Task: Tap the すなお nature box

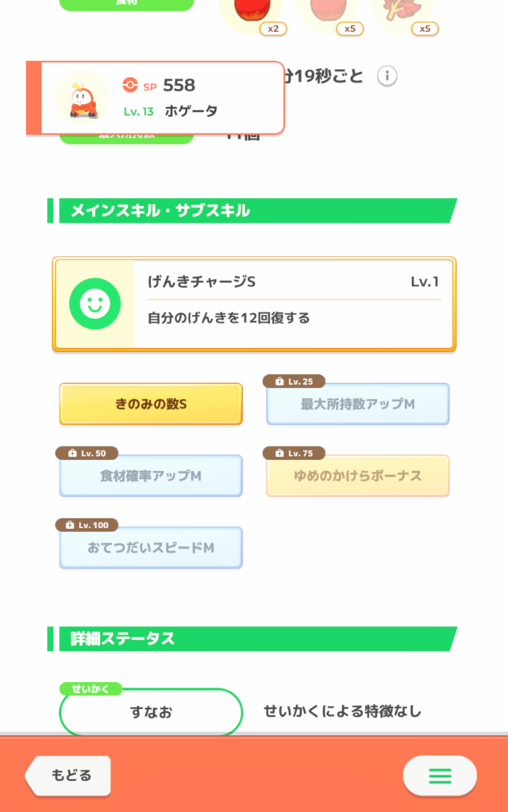Action: click(x=151, y=711)
